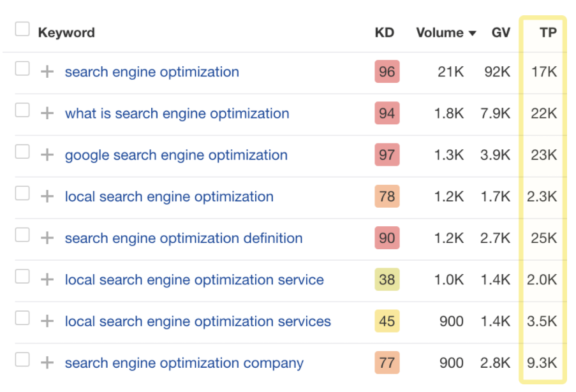
Task: Check the box for 'search engine optimization' row
Action: coord(22,69)
